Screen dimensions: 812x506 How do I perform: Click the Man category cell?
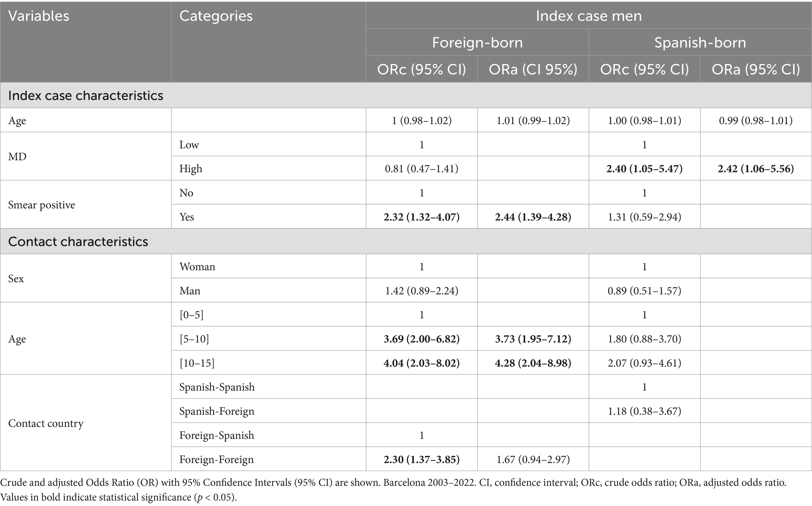(x=190, y=291)
